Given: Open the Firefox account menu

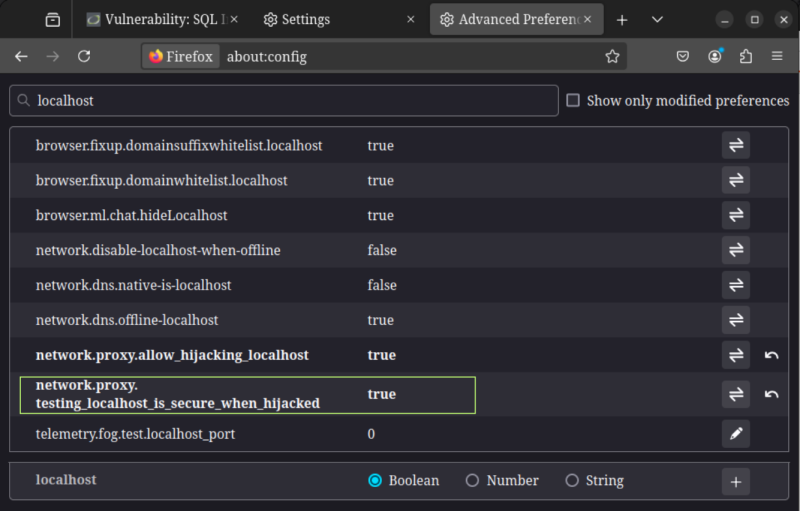Looking at the screenshot, I should 715,56.
